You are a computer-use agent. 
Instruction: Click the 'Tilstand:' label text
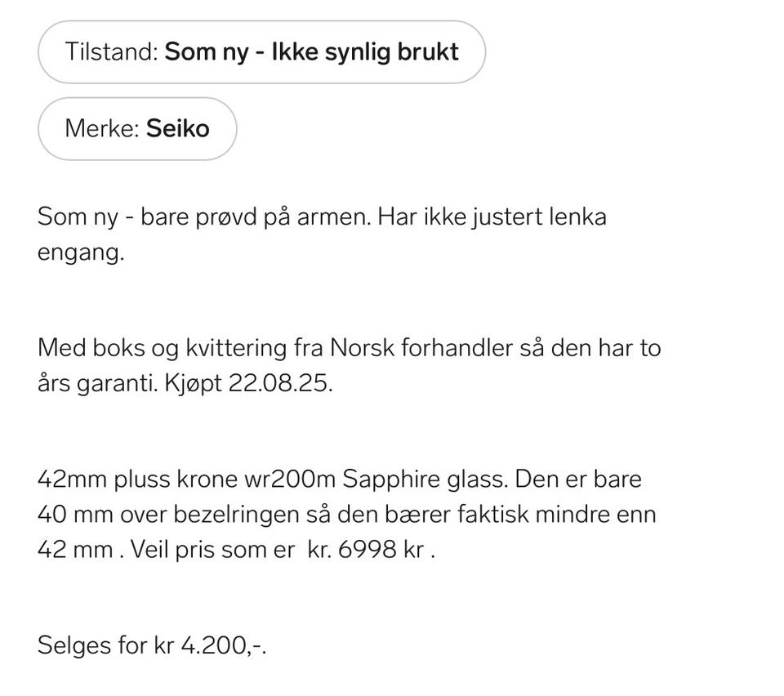tap(111, 52)
